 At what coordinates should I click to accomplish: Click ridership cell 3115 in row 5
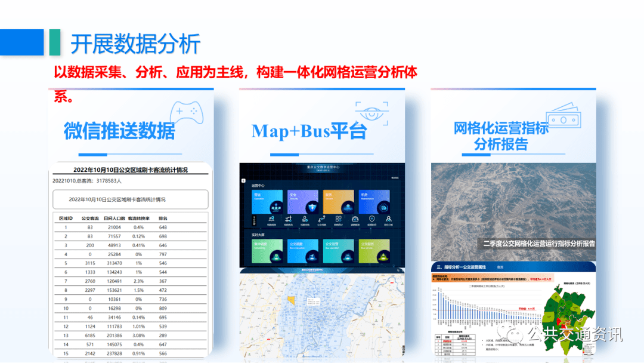90,263
